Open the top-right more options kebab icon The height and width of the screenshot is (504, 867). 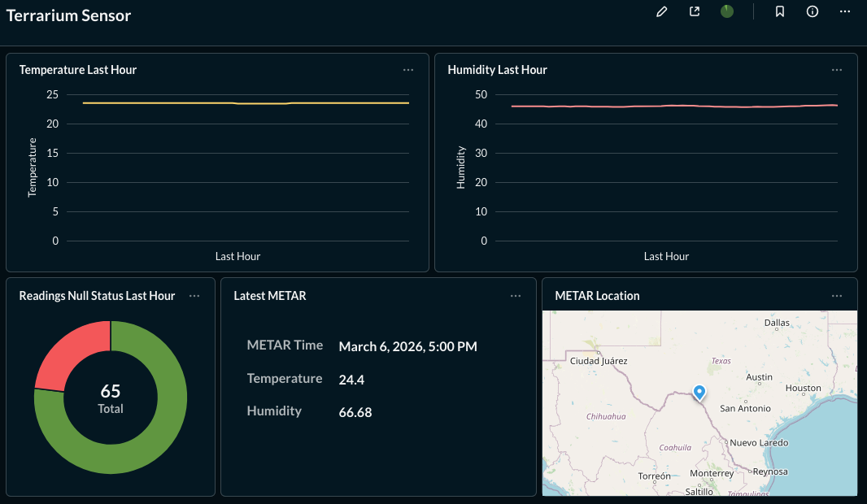pos(844,11)
